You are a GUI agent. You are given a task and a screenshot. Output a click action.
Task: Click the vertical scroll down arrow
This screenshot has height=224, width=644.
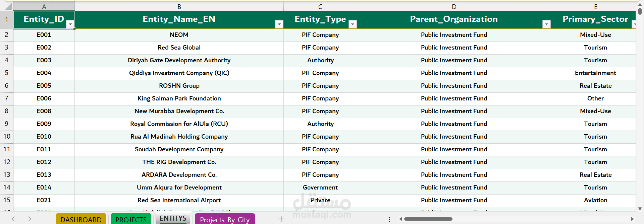point(640,208)
